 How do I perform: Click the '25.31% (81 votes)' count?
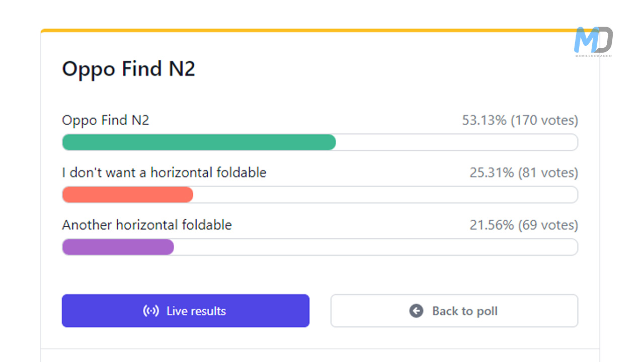[524, 172]
